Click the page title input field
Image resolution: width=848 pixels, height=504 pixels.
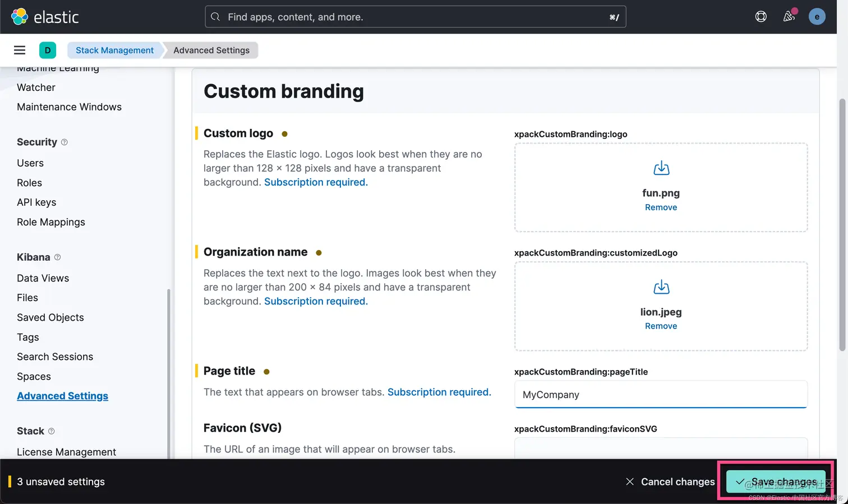click(661, 395)
